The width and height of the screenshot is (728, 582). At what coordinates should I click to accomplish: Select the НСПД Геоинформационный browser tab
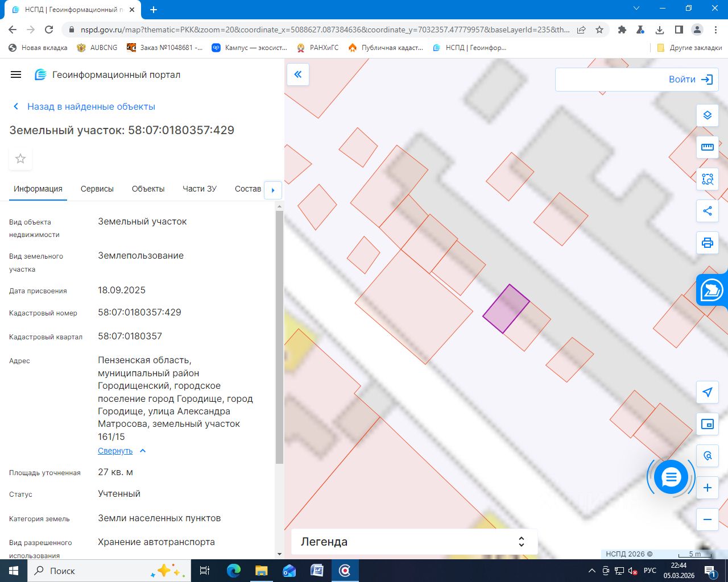pyautogui.click(x=74, y=10)
